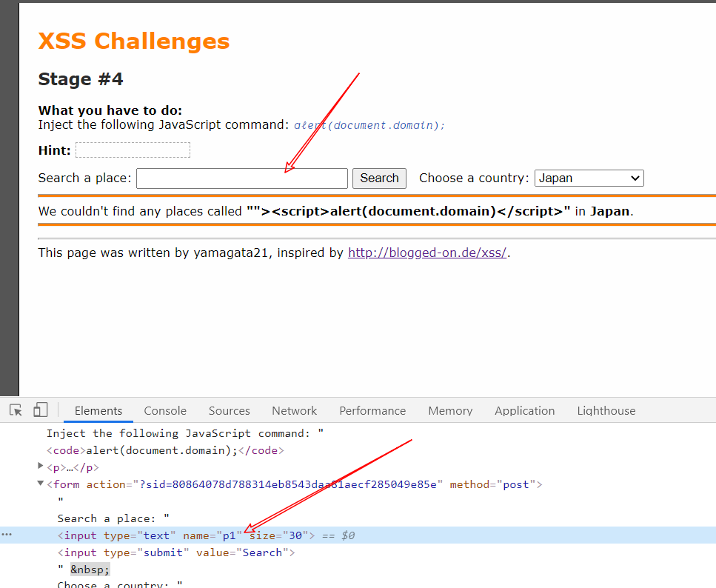716x588 pixels.
Task: Click the inspect element picker icon
Action: pyautogui.click(x=16, y=410)
